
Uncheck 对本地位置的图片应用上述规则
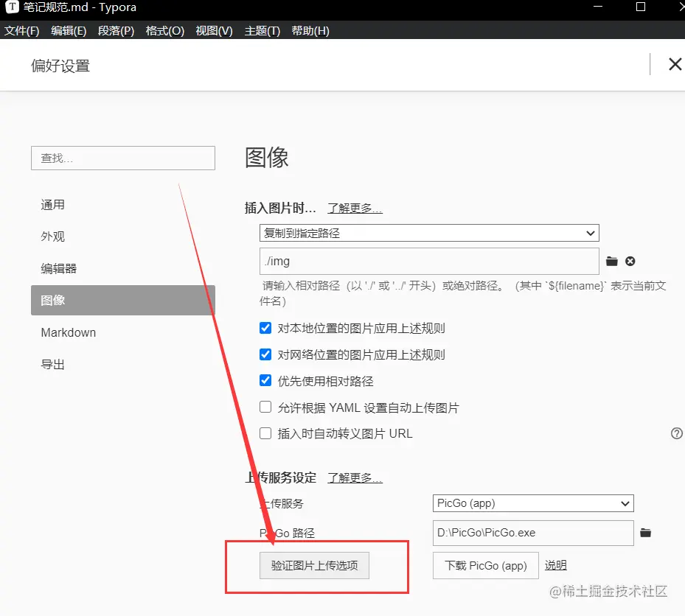click(x=265, y=328)
